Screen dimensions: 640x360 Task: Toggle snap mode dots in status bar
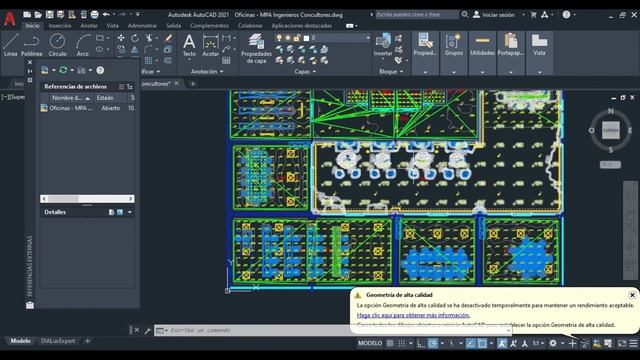[402, 343]
